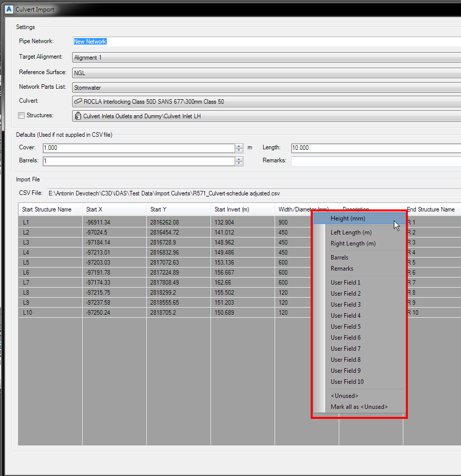
Task: Select Barrels in the context menu
Action: click(360, 258)
